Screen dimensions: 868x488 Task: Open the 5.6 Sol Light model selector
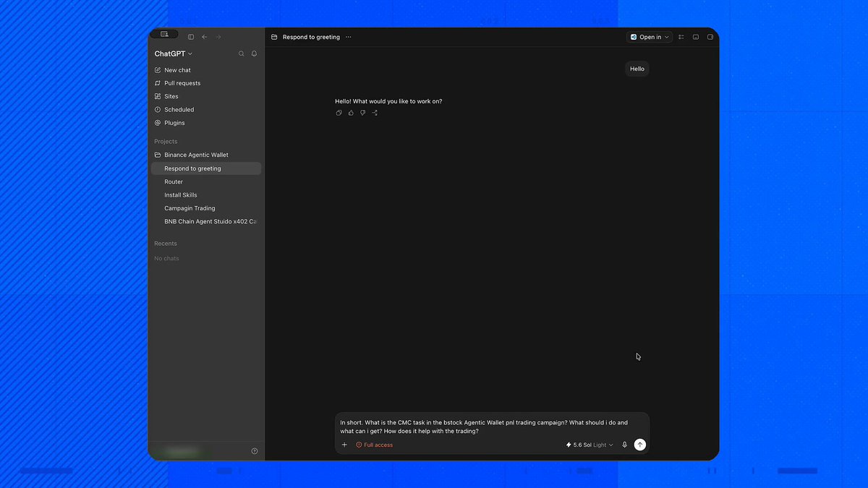coord(590,445)
